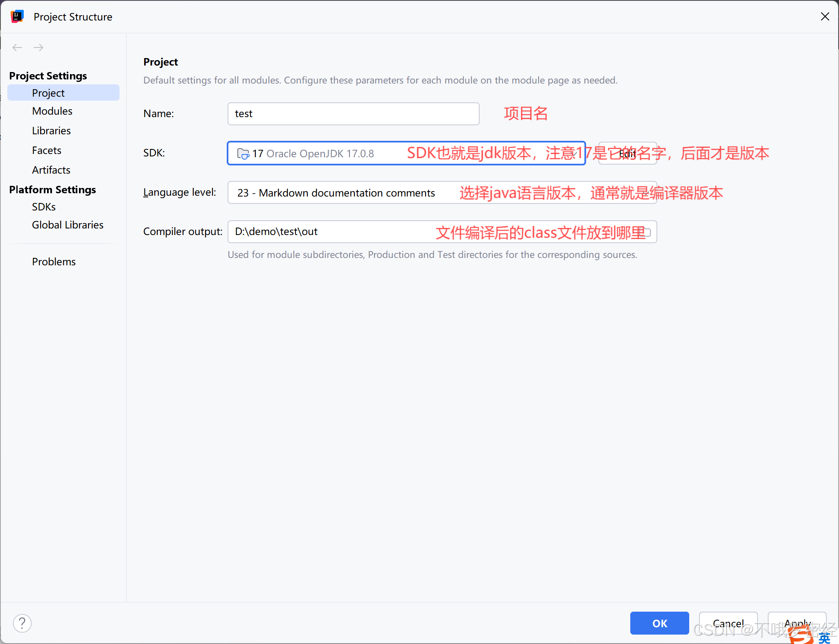Open help via question mark icon

22,623
